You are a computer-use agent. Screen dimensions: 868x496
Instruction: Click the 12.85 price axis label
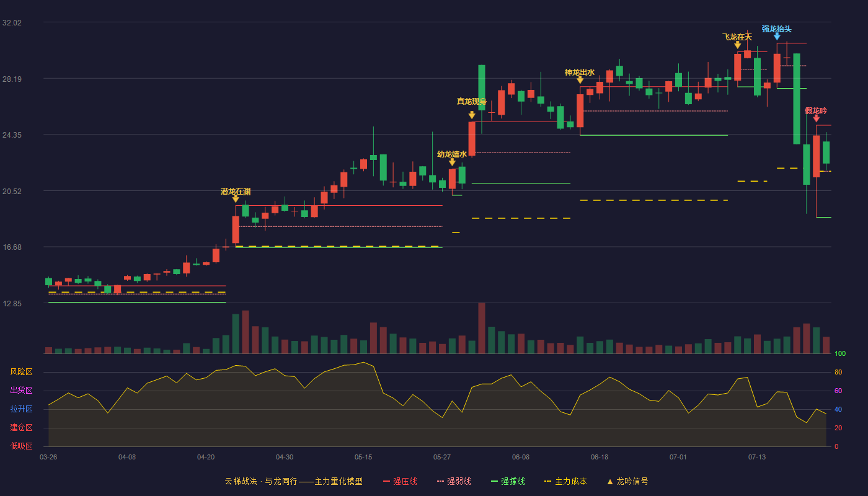tap(12, 303)
